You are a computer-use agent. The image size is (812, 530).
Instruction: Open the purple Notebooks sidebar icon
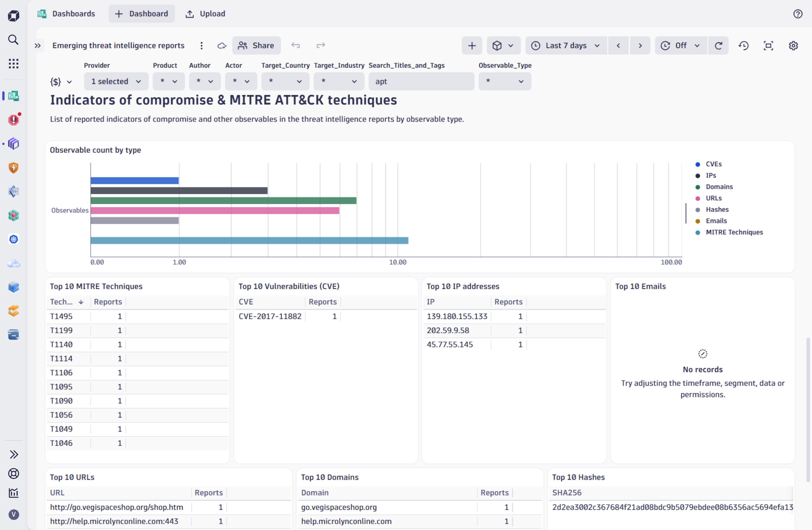pos(14,144)
